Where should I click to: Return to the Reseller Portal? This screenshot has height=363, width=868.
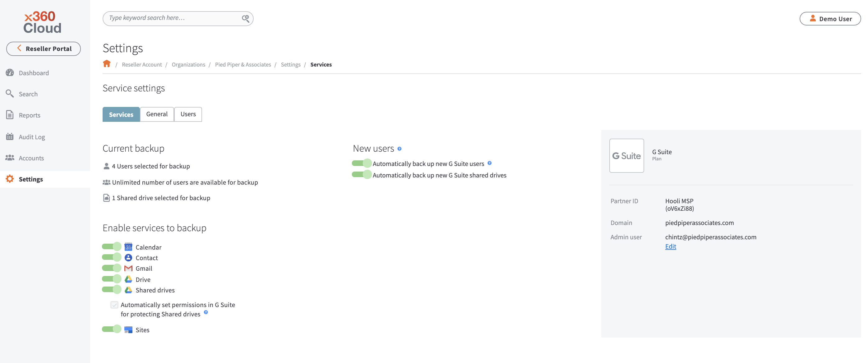(44, 48)
